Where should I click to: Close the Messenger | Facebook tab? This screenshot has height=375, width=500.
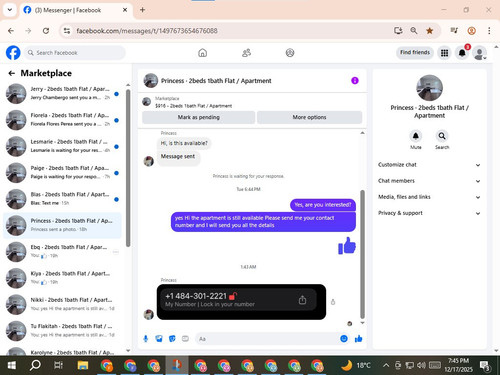click(x=125, y=10)
